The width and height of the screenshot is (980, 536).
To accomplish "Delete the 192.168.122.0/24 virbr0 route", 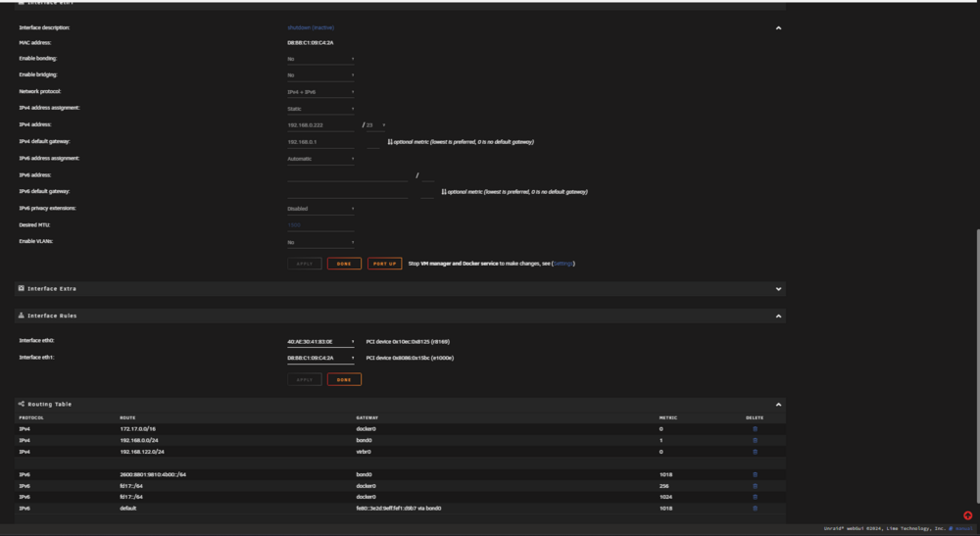I will (x=755, y=452).
